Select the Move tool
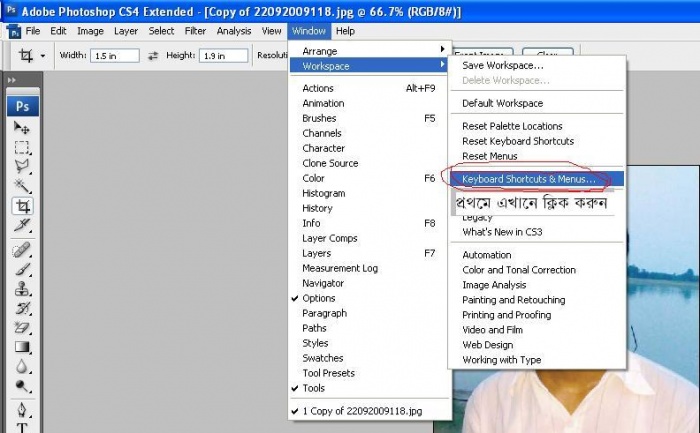This screenshot has width=700, height=433. [22, 128]
